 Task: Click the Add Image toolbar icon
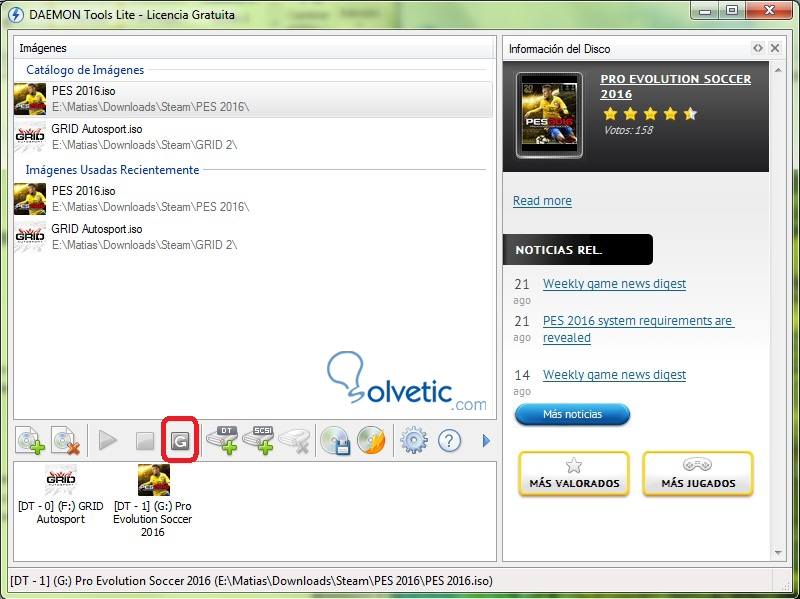point(31,440)
